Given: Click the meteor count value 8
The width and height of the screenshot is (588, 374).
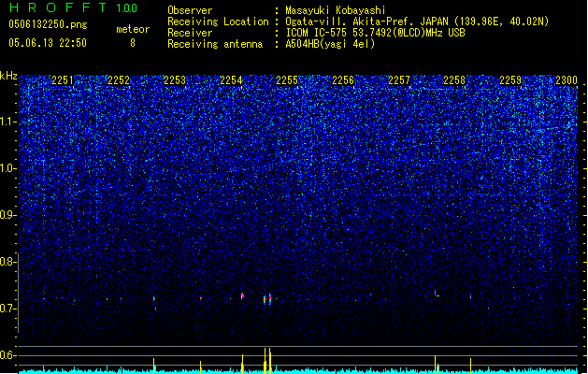Looking at the screenshot, I should tap(133, 43).
